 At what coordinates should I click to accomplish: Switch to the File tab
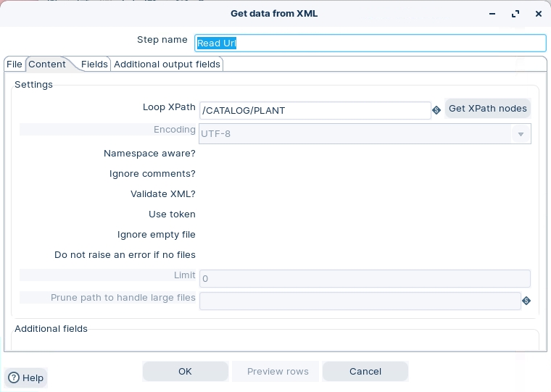click(x=14, y=64)
